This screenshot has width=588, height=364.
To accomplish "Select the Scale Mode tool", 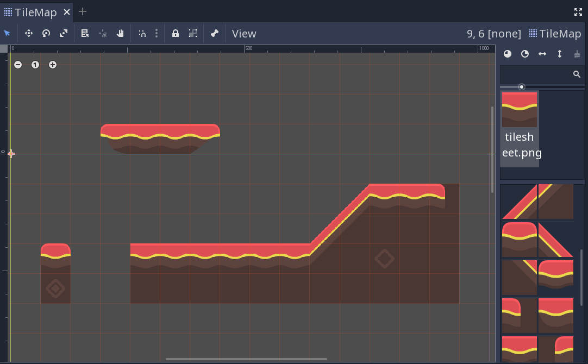I will click(64, 33).
